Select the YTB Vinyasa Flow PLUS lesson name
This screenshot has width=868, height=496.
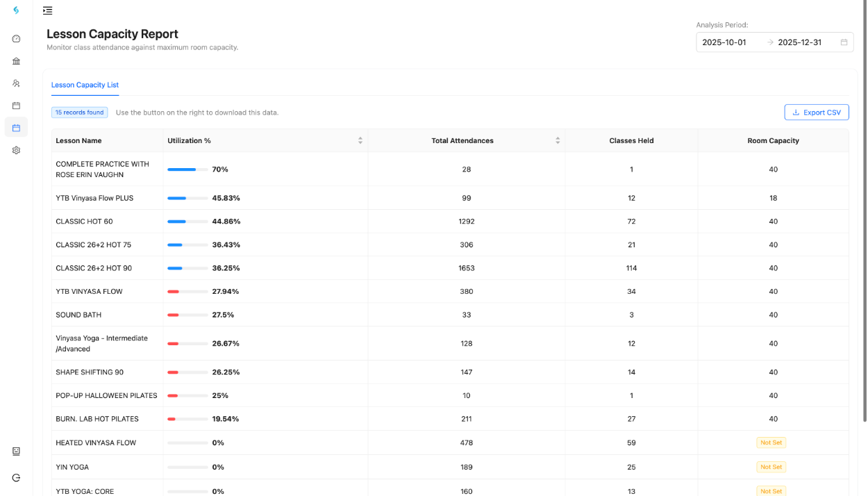(94, 198)
